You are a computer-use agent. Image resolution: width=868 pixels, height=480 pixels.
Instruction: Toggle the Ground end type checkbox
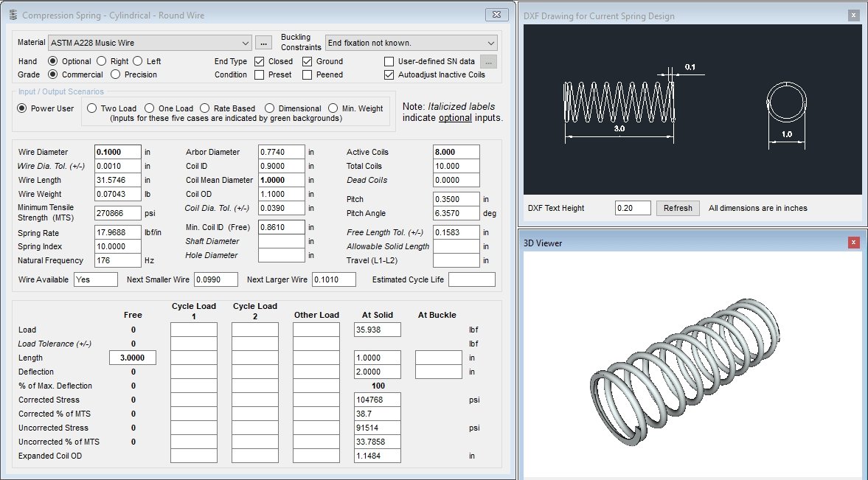tap(308, 62)
